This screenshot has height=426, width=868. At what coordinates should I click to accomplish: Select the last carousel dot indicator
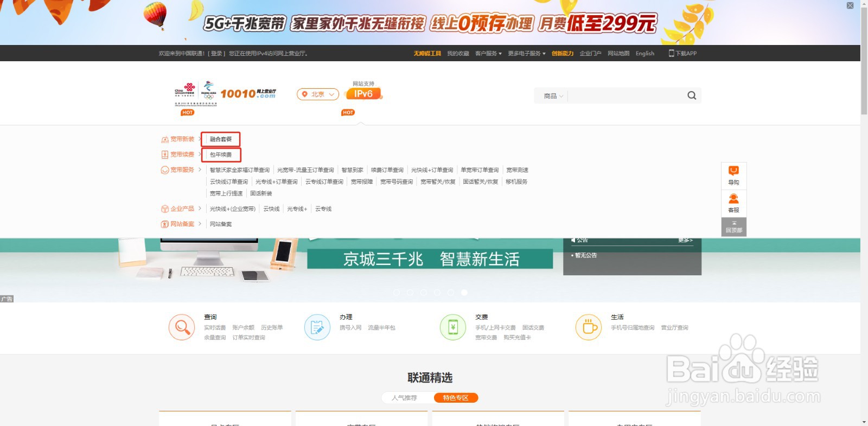click(x=464, y=292)
